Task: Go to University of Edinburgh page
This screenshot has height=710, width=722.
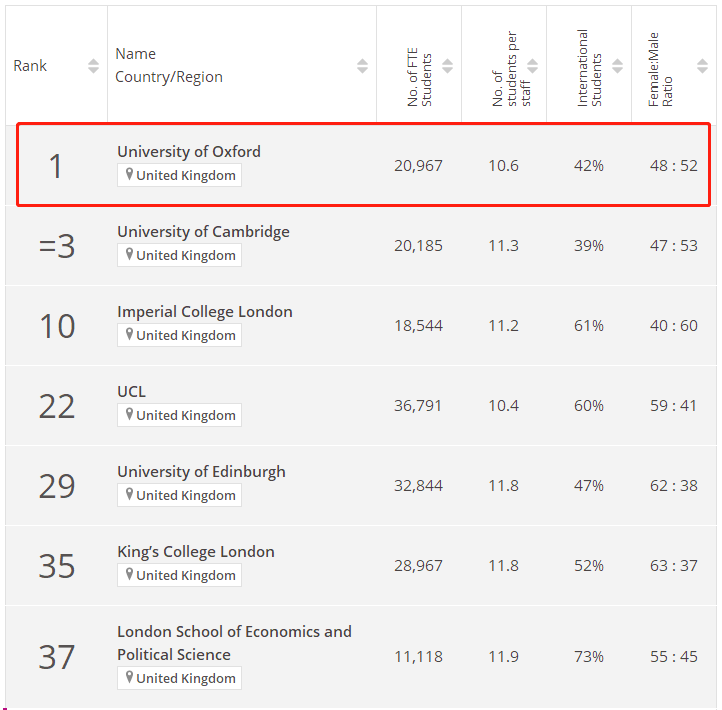Action: click(x=201, y=472)
